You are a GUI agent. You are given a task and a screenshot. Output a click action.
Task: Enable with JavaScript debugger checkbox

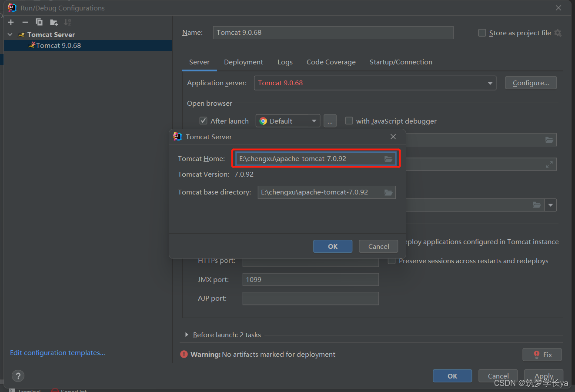click(349, 121)
